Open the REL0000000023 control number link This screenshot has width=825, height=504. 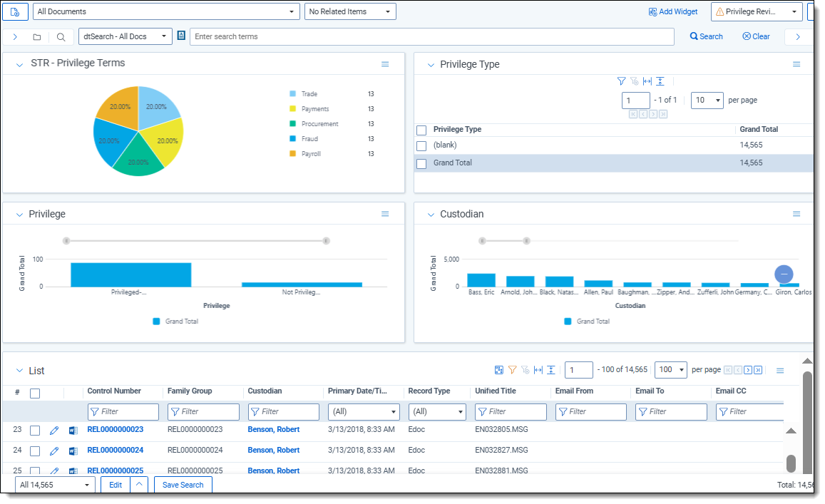pyautogui.click(x=115, y=430)
